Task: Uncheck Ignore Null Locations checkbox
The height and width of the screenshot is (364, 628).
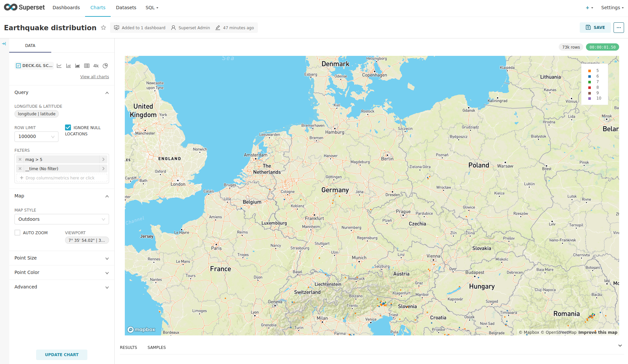Action: (x=68, y=127)
